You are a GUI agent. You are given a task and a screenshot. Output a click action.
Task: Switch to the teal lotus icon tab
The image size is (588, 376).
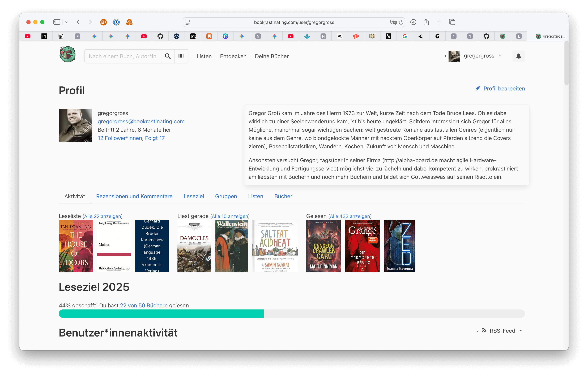pos(307,36)
